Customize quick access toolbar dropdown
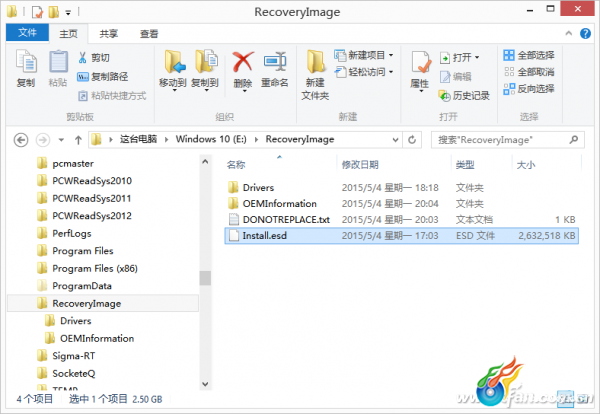 click(68, 13)
